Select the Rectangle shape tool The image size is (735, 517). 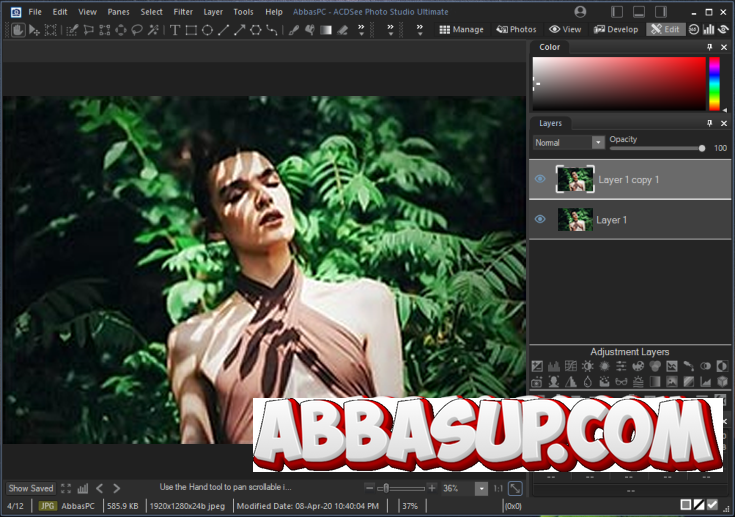(x=191, y=30)
